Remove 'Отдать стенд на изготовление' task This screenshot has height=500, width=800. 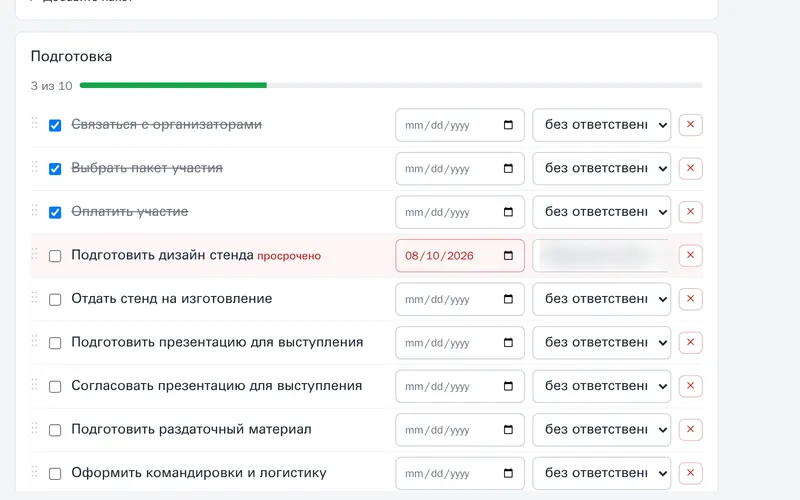pyautogui.click(x=690, y=299)
